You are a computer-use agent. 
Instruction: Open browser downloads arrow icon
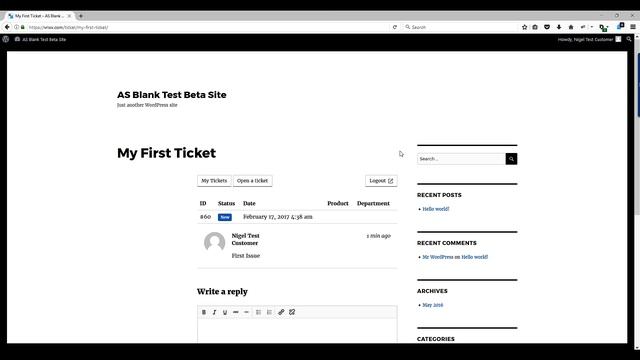click(x=559, y=27)
